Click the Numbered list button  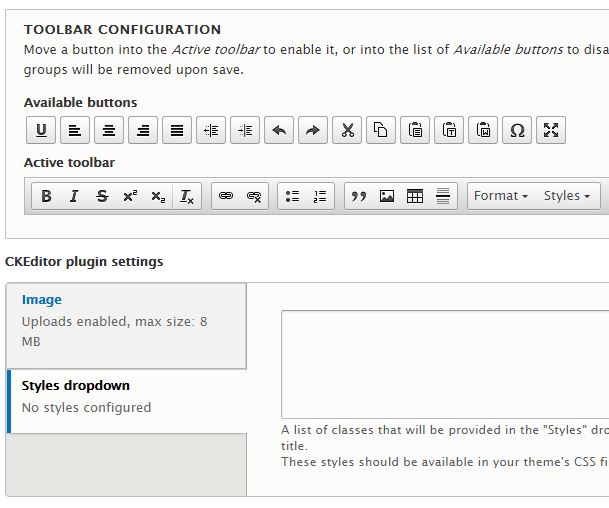click(320, 196)
